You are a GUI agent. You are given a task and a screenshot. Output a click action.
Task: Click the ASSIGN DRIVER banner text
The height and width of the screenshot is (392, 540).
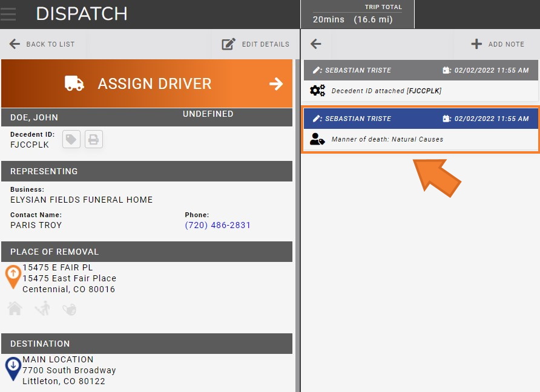tap(154, 83)
